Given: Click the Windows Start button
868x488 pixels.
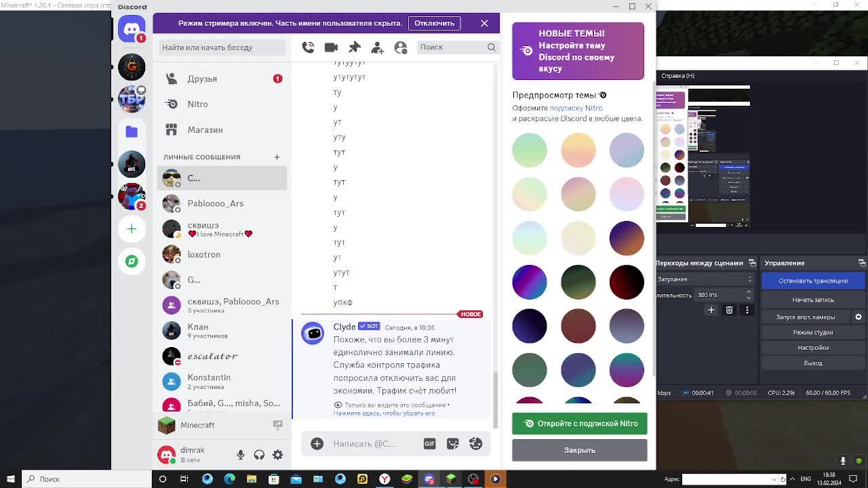Looking at the screenshot, I should pyautogui.click(x=10, y=479).
